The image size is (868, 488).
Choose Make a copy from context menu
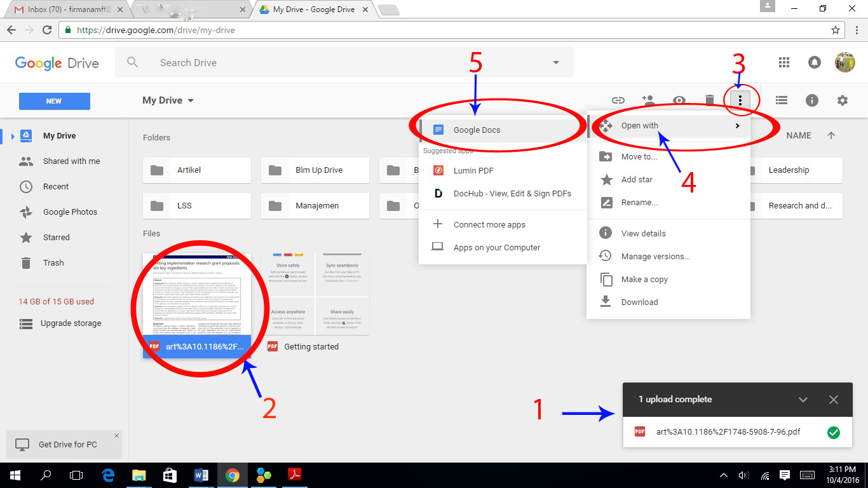pos(644,280)
